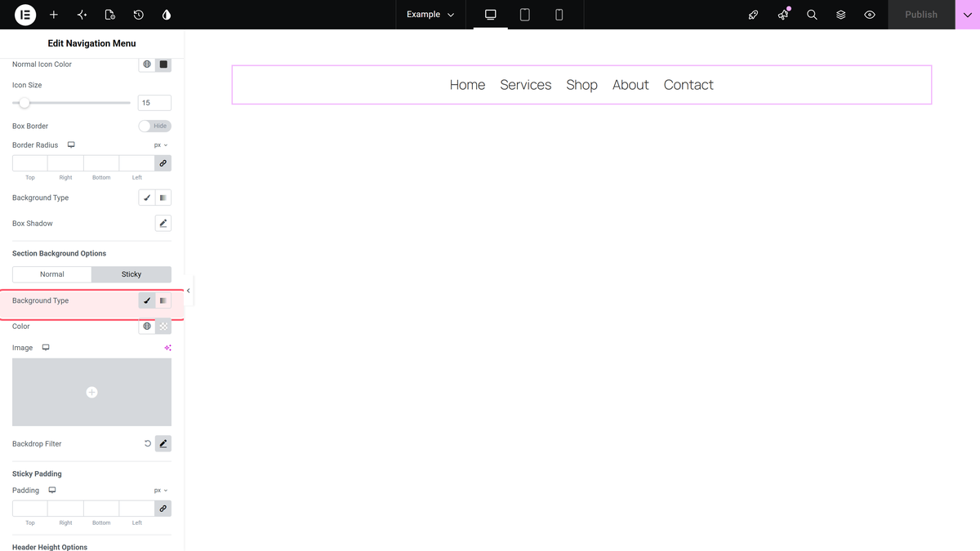Collapse the editor side panel

[x=188, y=291]
